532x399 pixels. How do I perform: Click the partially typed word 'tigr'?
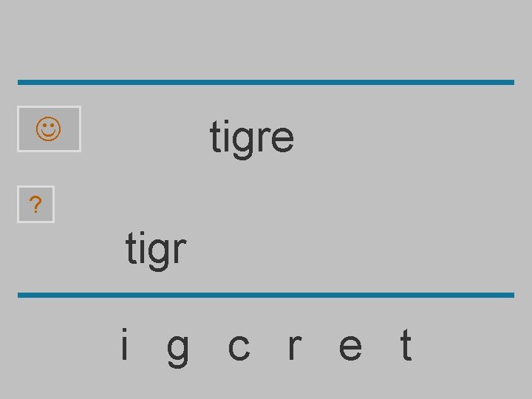156,250
